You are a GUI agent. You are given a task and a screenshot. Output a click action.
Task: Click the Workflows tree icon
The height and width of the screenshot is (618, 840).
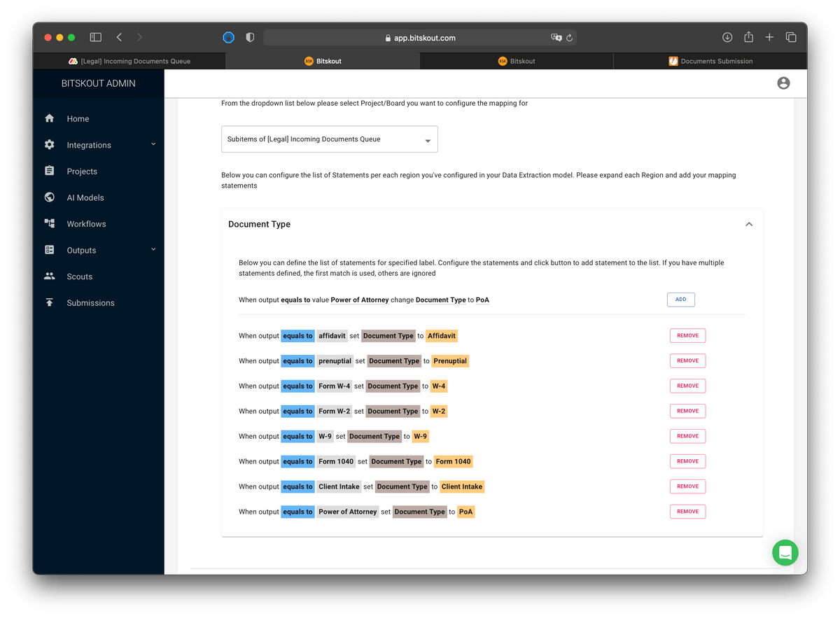[49, 223]
